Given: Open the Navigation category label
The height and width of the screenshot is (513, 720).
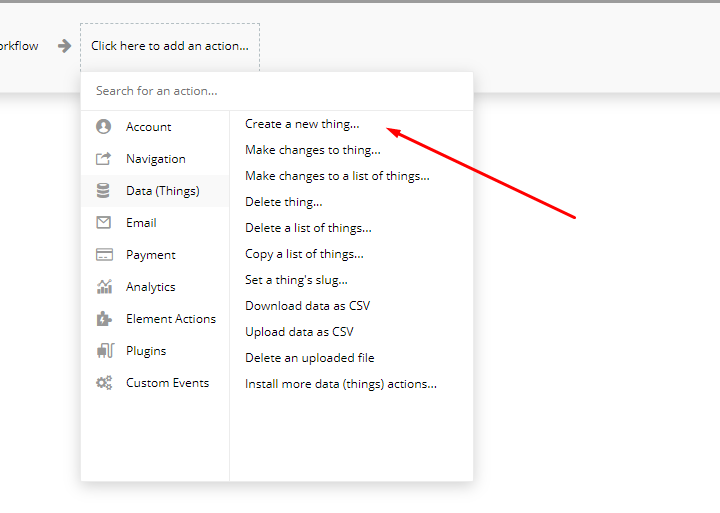Looking at the screenshot, I should pos(156,159).
